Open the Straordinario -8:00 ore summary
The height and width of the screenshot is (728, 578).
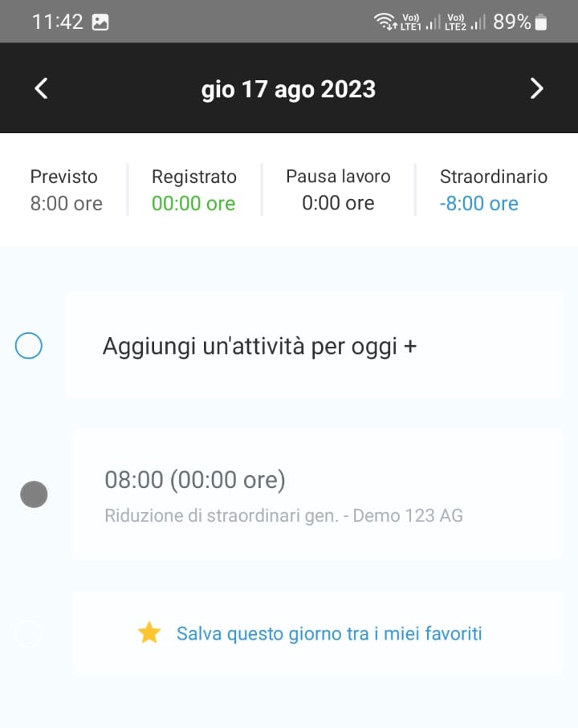tap(494, 190)
